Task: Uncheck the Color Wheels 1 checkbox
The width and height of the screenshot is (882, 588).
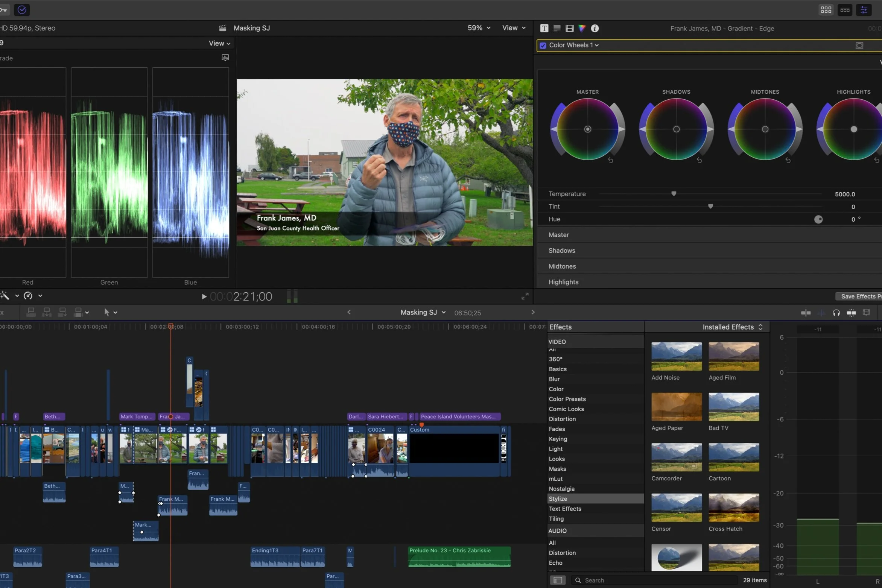Action: pyautogui.click(x=543, y=46)
